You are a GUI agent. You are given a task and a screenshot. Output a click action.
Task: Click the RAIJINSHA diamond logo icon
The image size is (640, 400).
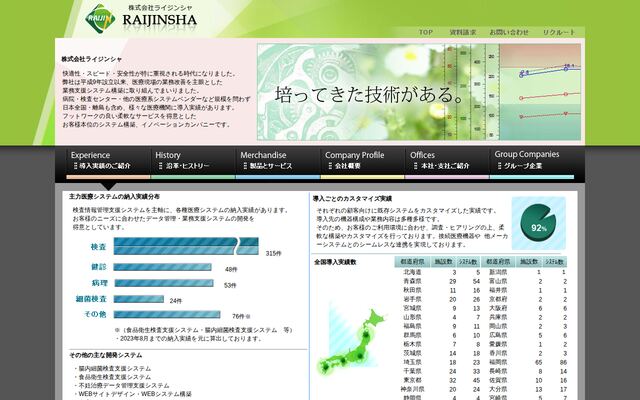click(x=100, y=18)
